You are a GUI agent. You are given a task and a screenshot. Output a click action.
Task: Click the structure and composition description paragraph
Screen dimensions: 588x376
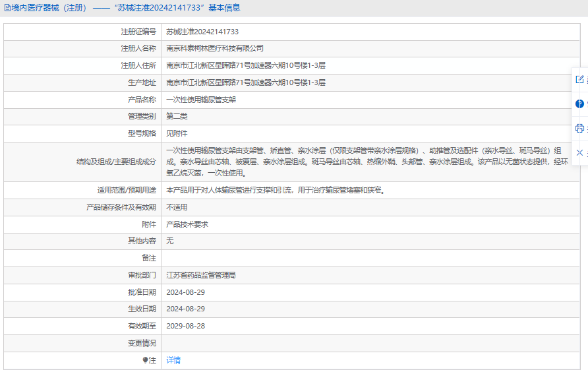coord(367,162)
